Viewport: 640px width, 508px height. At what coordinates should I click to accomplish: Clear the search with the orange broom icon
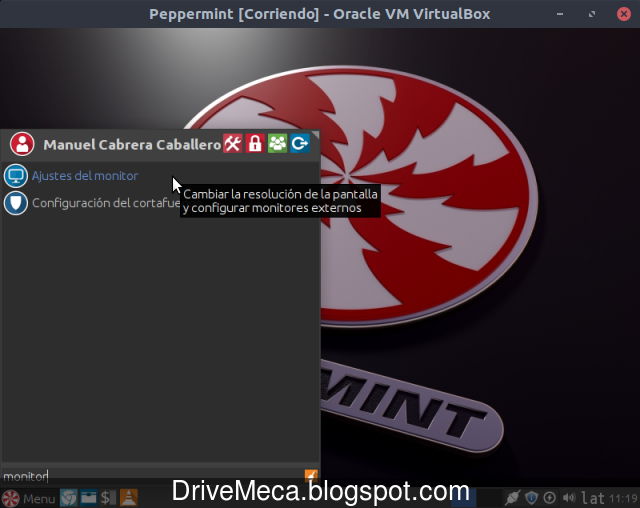[x=311, y=475]
